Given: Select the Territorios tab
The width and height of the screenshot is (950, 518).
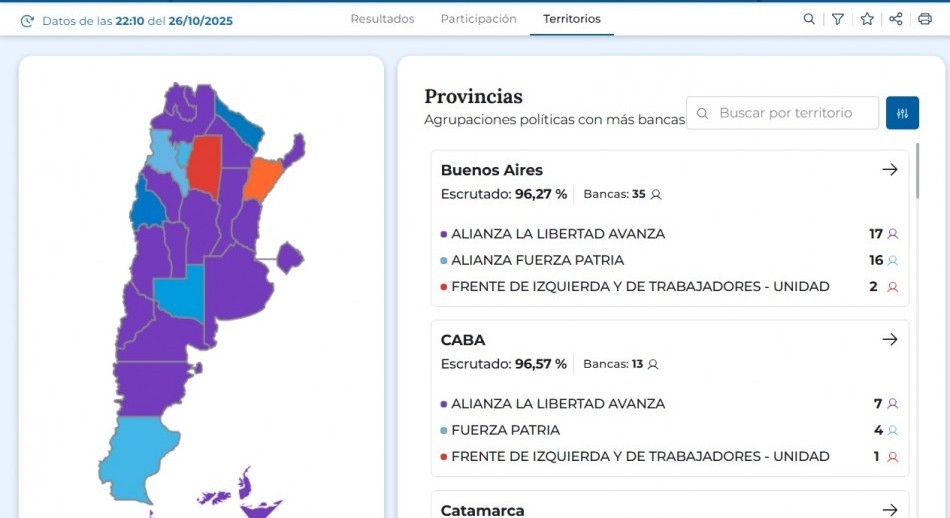Looking at the screenshot, I should 572,19.
